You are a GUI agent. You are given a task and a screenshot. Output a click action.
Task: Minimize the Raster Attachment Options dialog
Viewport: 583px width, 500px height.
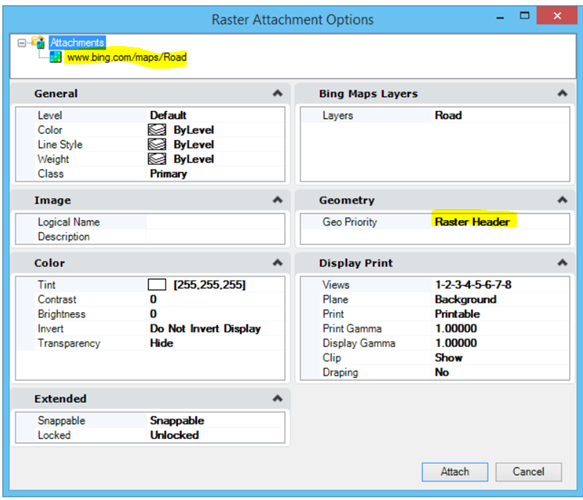click(x=500, y=17)
